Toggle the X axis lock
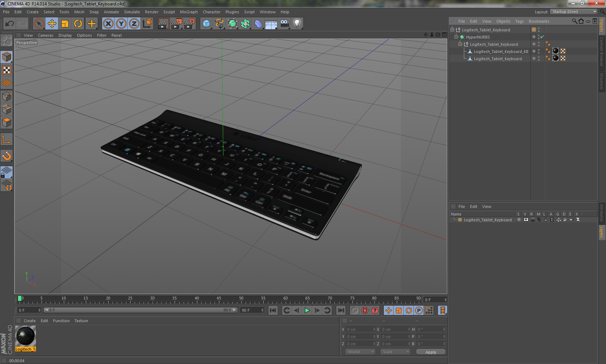 click(x=108, y=24)
